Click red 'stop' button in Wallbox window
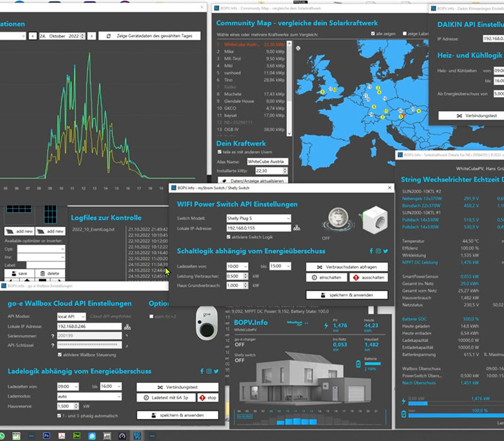The image size is (504, 441). (x=208, y=398)
